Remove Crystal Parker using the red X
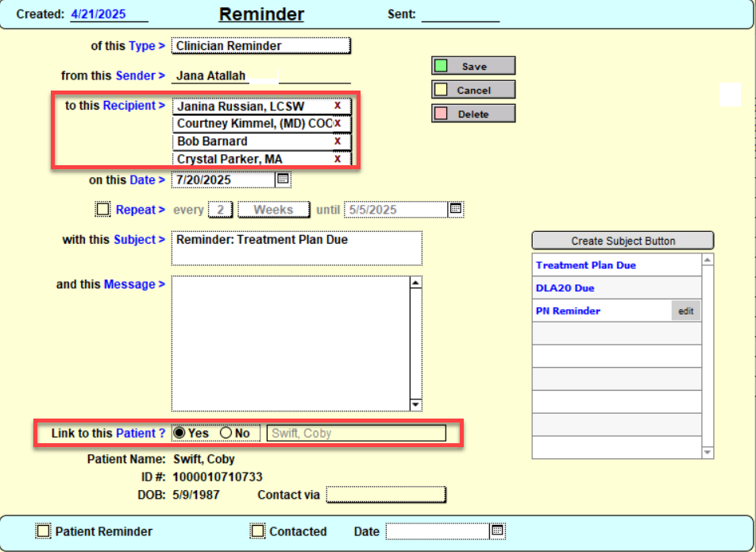This screenshot has width=756, height=552. tap(337, 159)
